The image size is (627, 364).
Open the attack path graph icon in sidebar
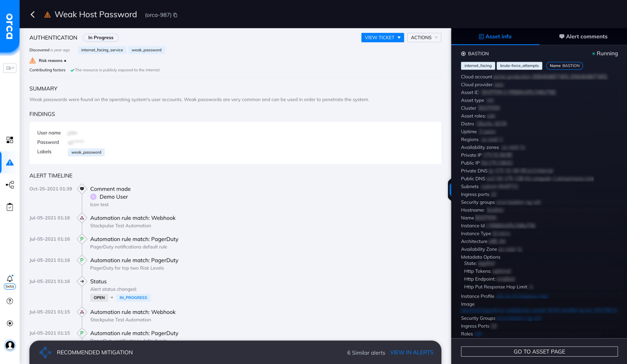point(10,185)
